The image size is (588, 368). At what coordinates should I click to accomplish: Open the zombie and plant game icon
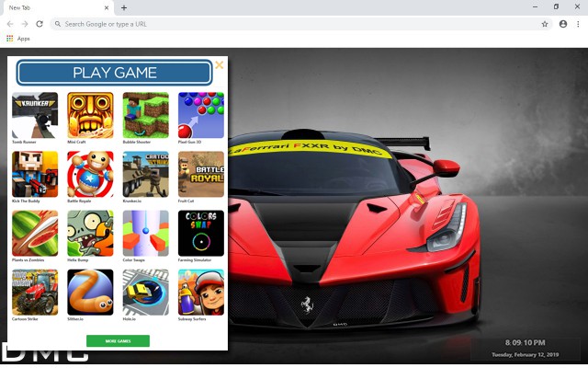[90, 233]
